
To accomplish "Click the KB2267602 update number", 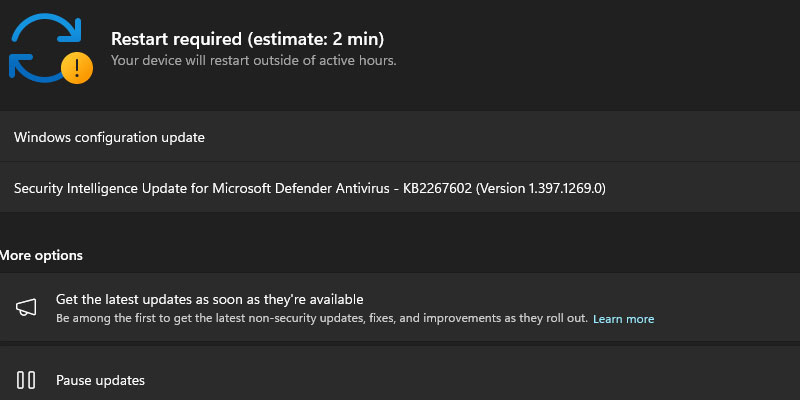I will [437, 188].
